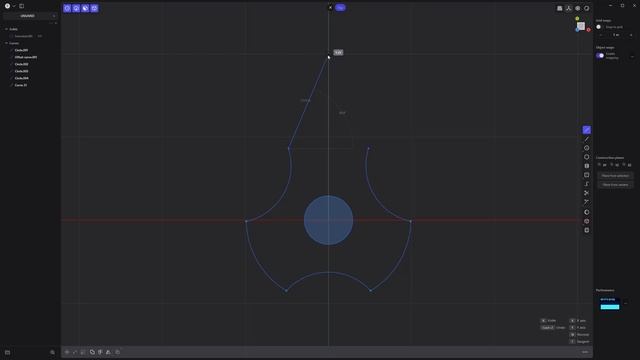Click the blue Z axis on the orientation gizmo
640x360 pixels.
coord(577,30)
